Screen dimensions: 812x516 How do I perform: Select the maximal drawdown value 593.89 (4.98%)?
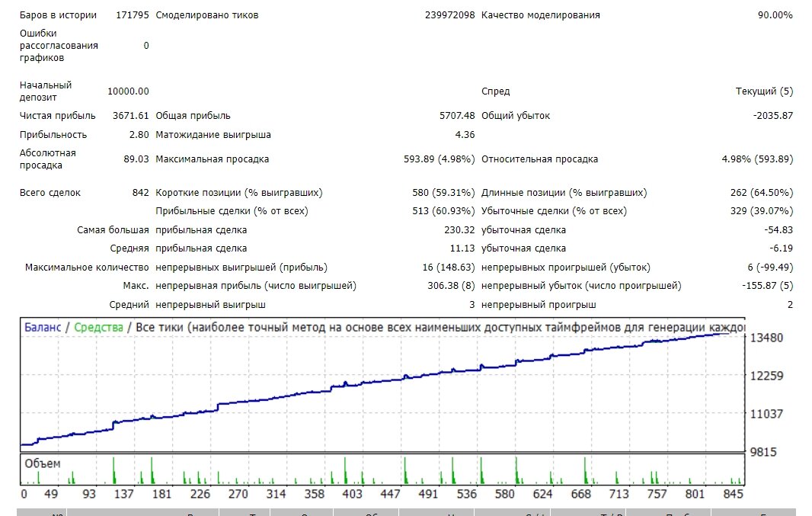pyautogui.click(x=440, y=159)
